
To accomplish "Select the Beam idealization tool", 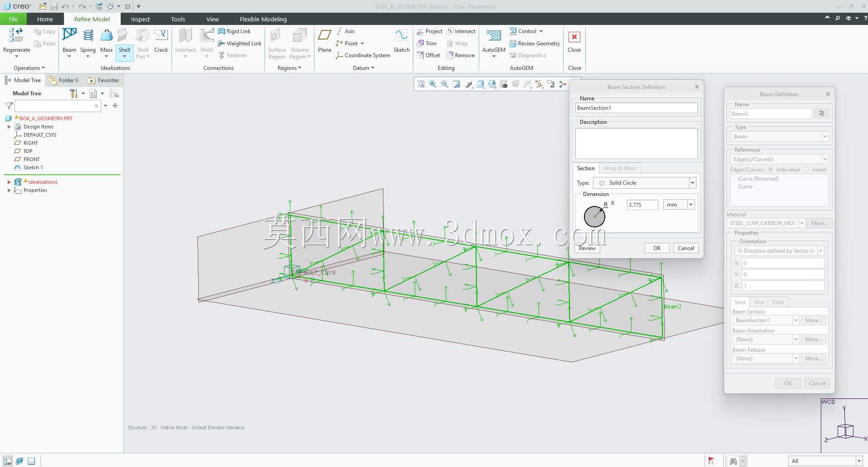I will click(x=69, y=42).
